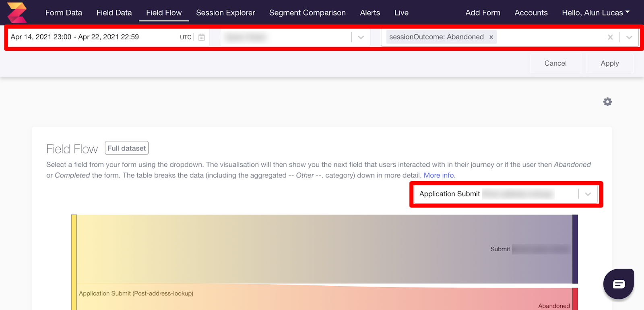Click the Submit flow label
This screenshot has width=644, height=310.
point(500,249)
